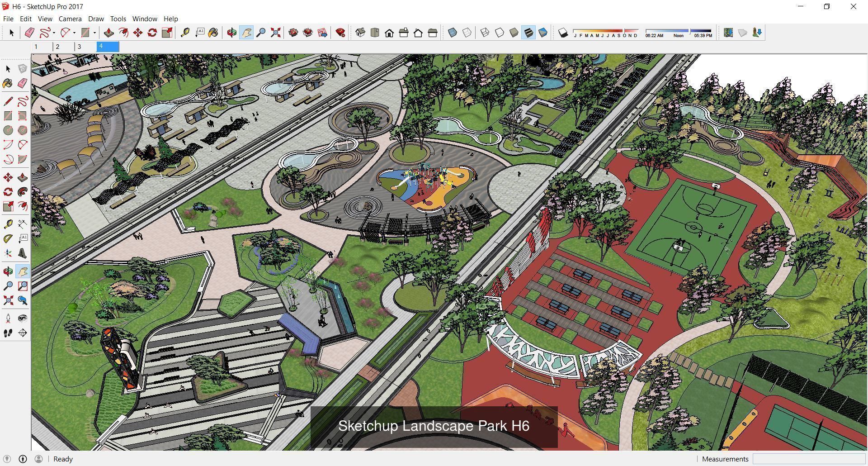This screenshot has height=466, width=868.
Task: Open the Edit menu
Action: coord(26,19)
